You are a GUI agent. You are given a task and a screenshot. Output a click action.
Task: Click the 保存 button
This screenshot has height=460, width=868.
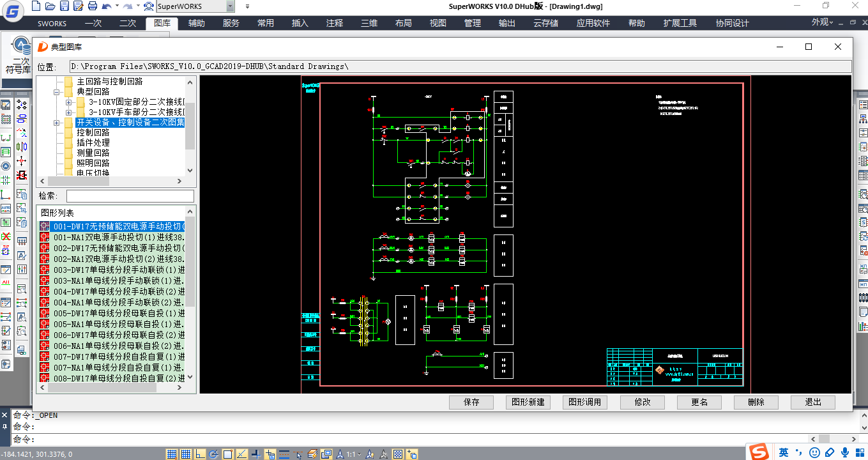471,402
